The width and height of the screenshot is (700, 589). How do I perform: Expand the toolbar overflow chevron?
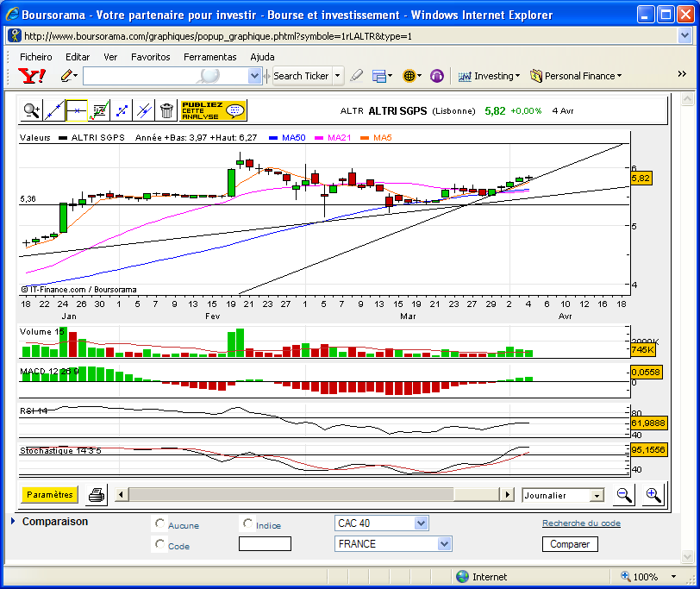point(682,73)
